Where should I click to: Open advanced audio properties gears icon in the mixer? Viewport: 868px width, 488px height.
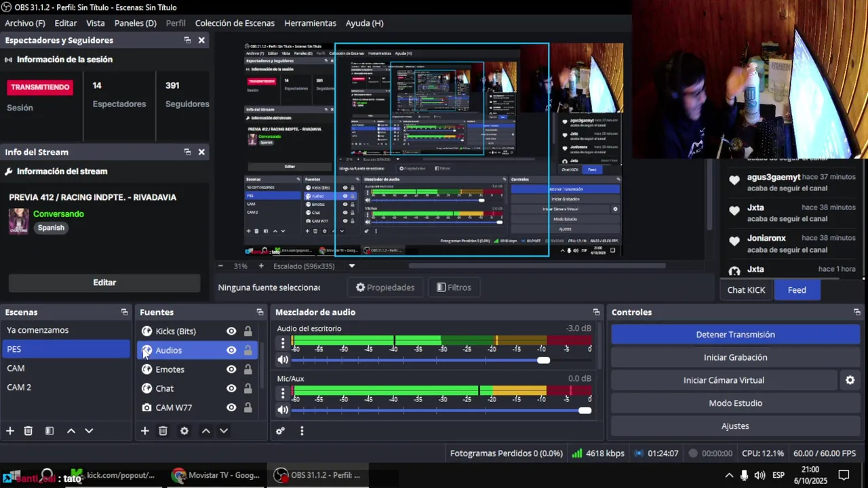click(x=280, y=431)
